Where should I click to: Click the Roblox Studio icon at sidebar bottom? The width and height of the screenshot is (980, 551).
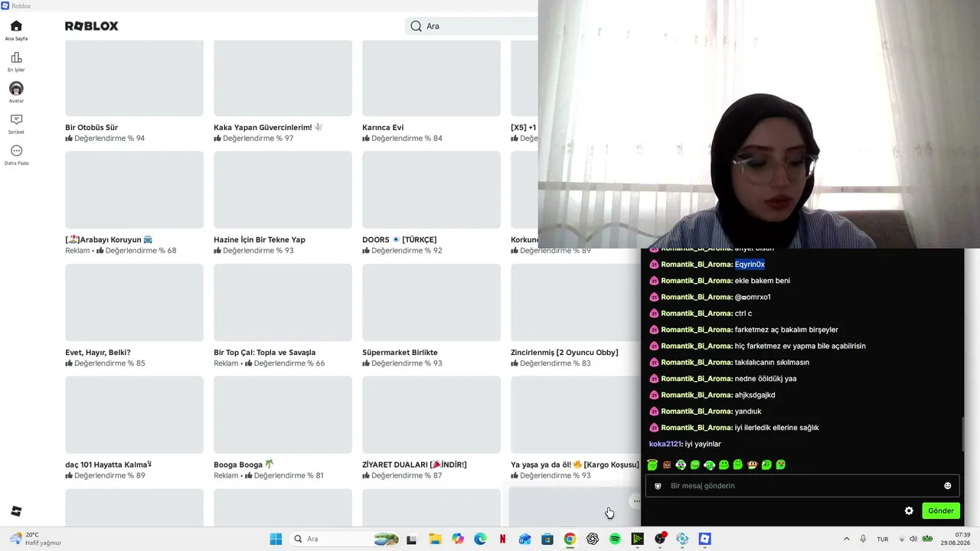(x=16, y=511)
